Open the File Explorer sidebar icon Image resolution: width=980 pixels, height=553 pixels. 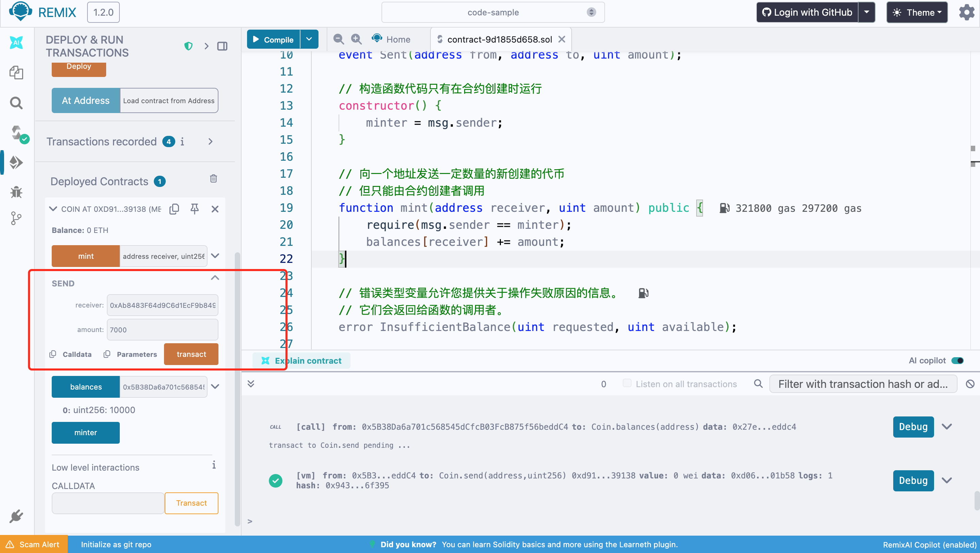tap(16, 72)
